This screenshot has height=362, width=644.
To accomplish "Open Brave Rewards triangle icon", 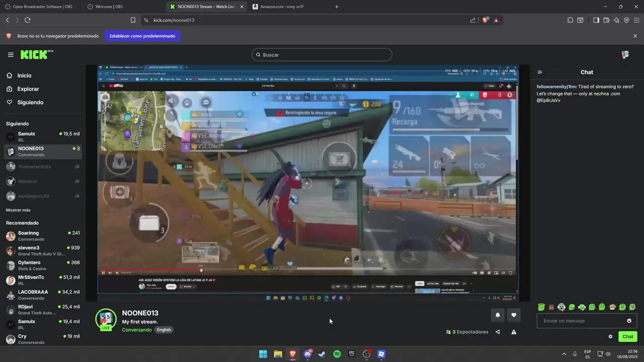I will pyautogui.click(x=496, y=20).
